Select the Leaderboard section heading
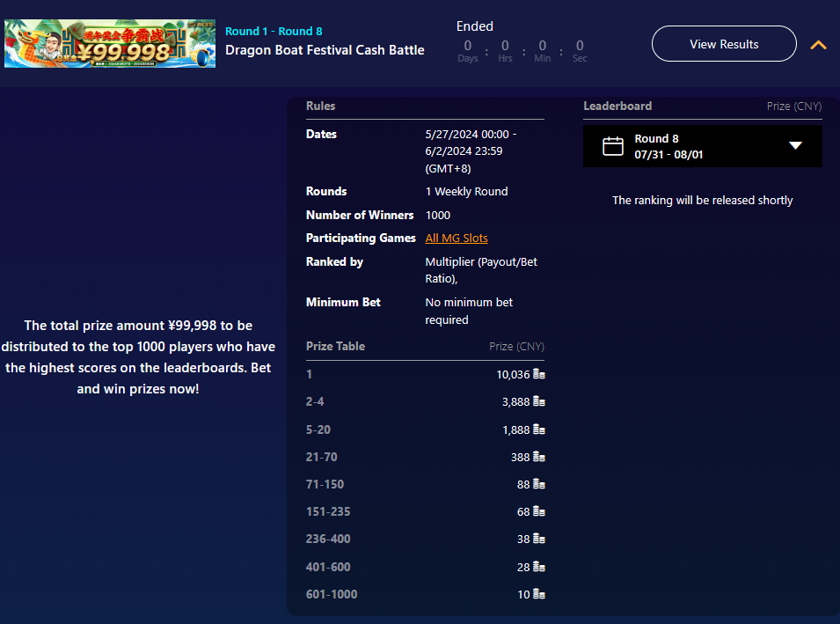Image resolution: width=840 pixels, height=624 pixels. click(617, 106)
